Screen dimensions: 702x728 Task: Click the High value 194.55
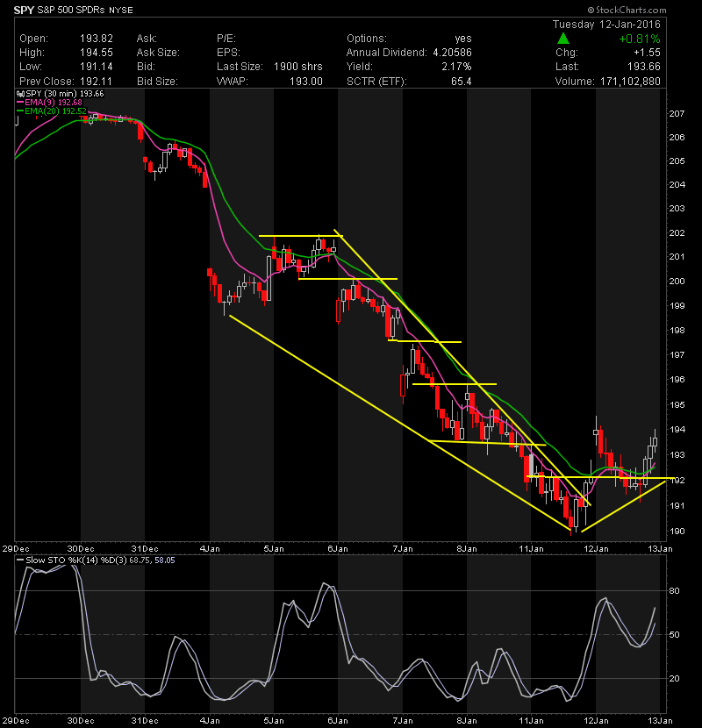[97, 53]
